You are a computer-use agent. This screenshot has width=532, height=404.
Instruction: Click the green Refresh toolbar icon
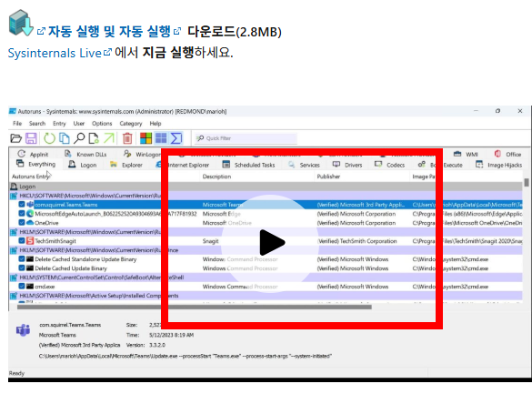(x=49, y=138)
